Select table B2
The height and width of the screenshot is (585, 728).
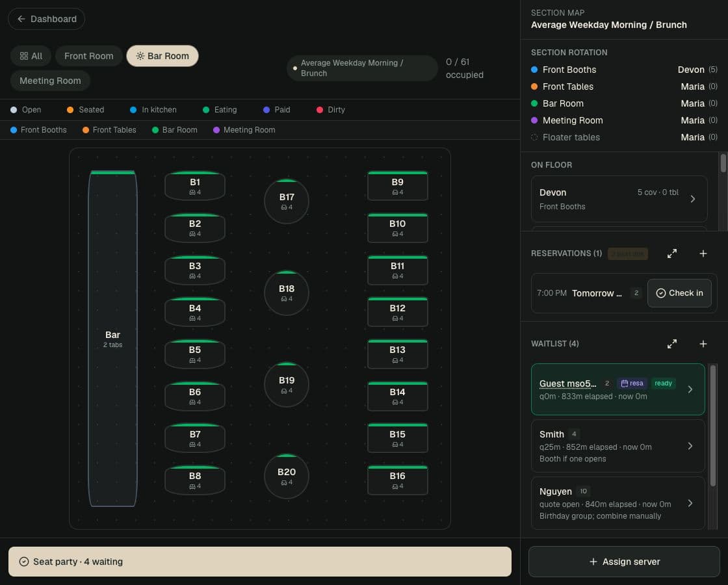point(195,228)
